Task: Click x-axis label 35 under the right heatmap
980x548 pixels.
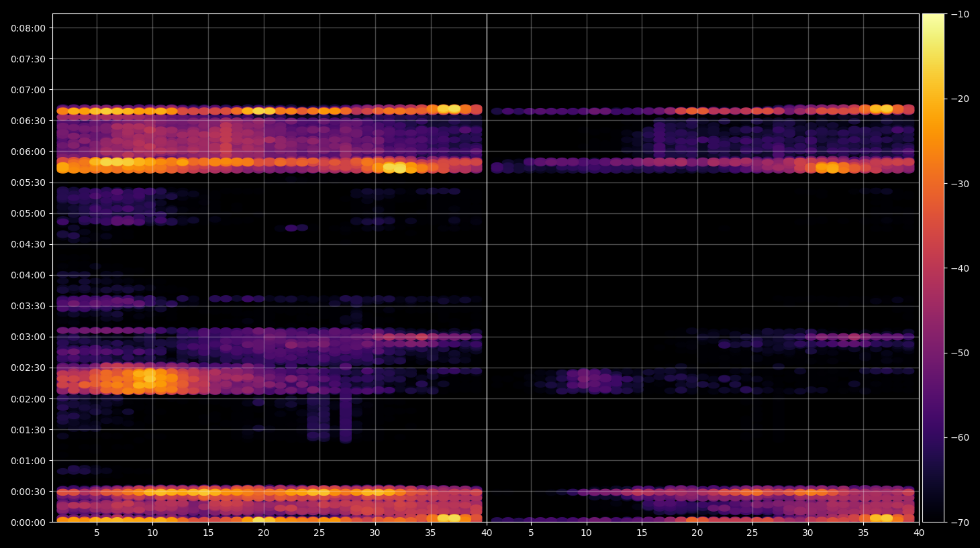Action: tap(863, 533)
